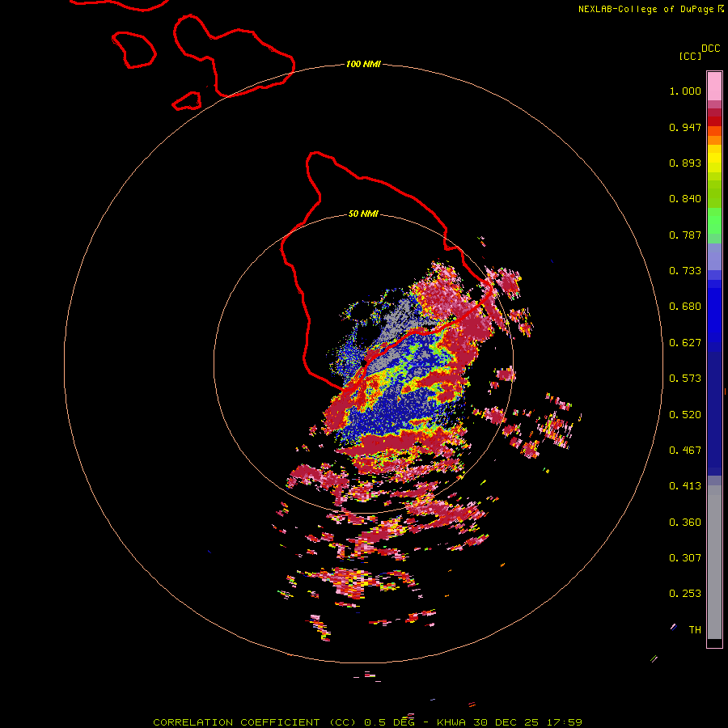Viewport: 728px width, 728px height.
Task: Click the 0.947 legend value
Action: pyautogui.click(x=685, y=127)
